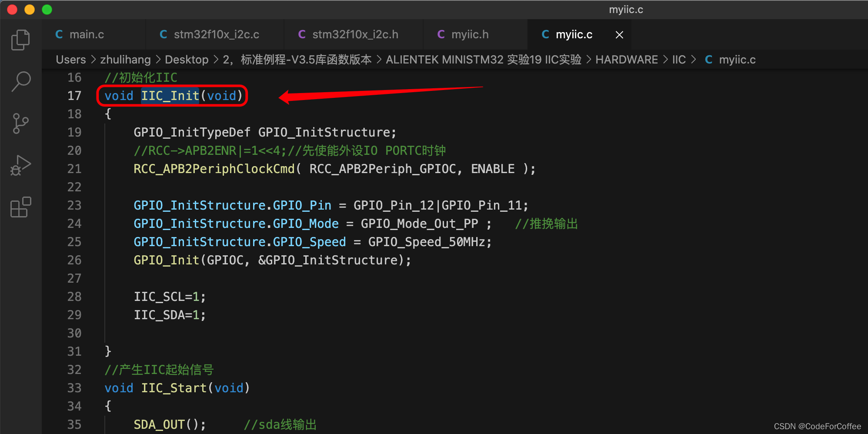Open the Explorer view in activity bar
This screenshot has width=868, height=434.
20,40
